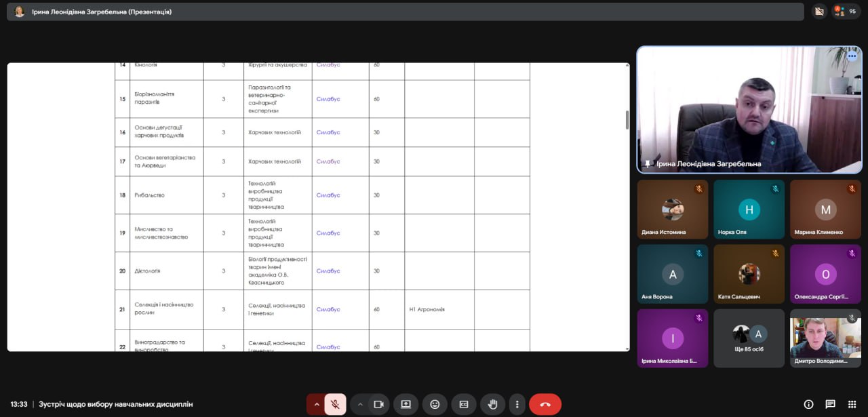Click the crossed-out presentation icon at top

819,12
